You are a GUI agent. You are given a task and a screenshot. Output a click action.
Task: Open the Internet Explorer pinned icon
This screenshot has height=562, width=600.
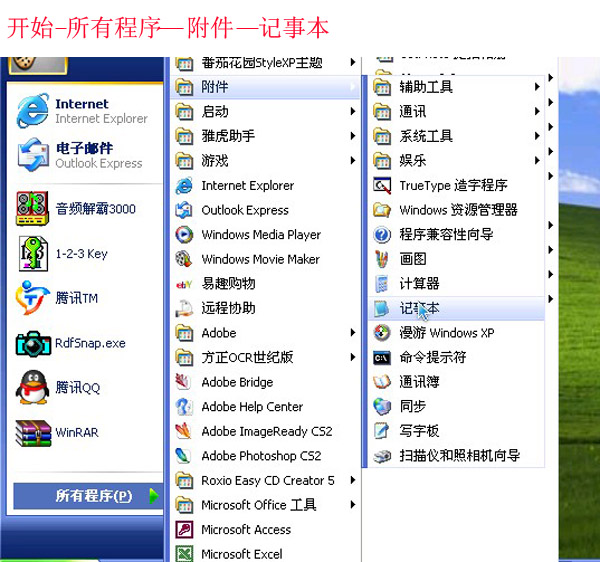point(33,111)
